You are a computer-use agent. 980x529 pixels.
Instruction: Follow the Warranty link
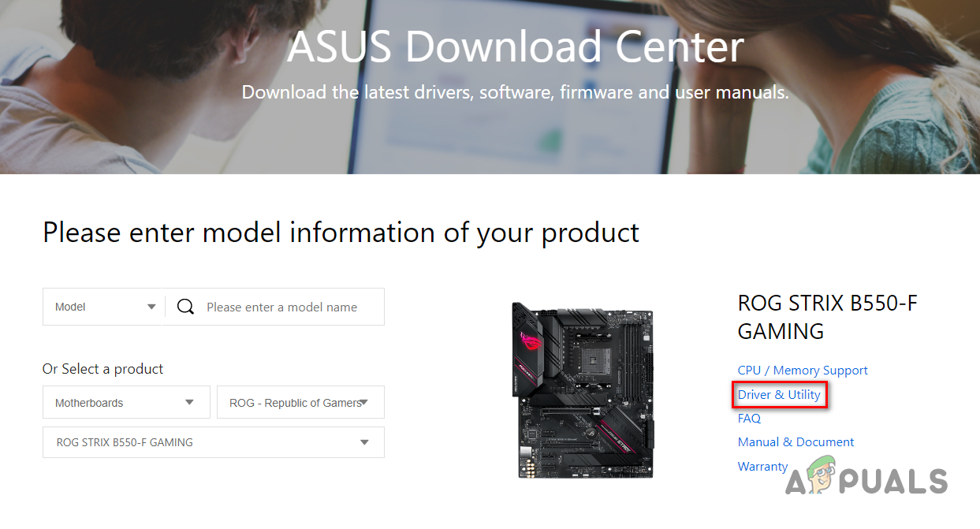[x=762, y=466]
